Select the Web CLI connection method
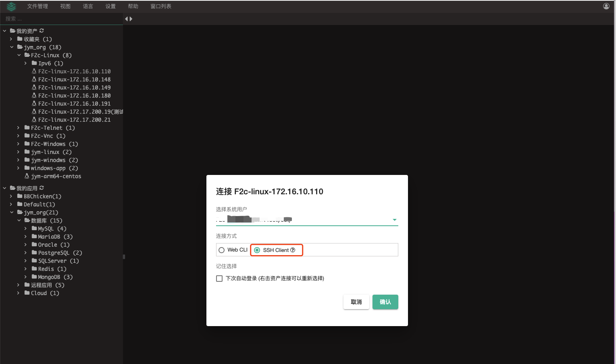This screenshot has height=364, width=616. point(221,250)
